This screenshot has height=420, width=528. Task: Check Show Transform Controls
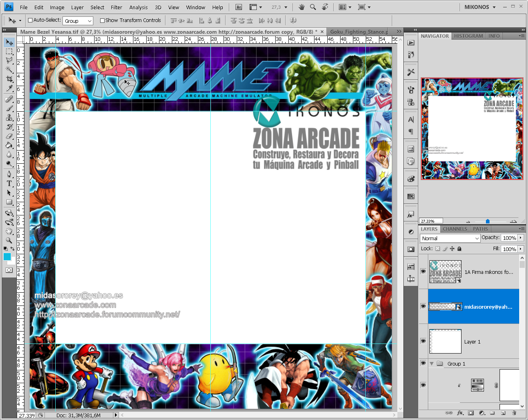coord(102,20)
